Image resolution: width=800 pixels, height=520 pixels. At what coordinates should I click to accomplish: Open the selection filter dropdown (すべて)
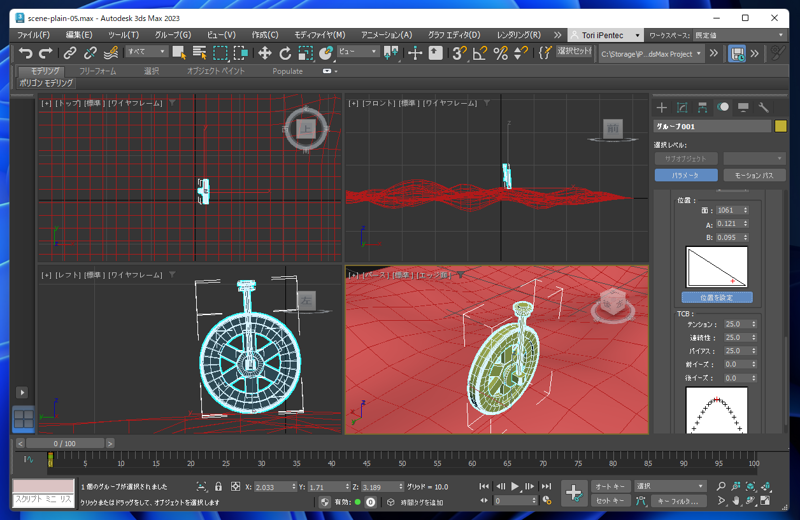[146, 52]
